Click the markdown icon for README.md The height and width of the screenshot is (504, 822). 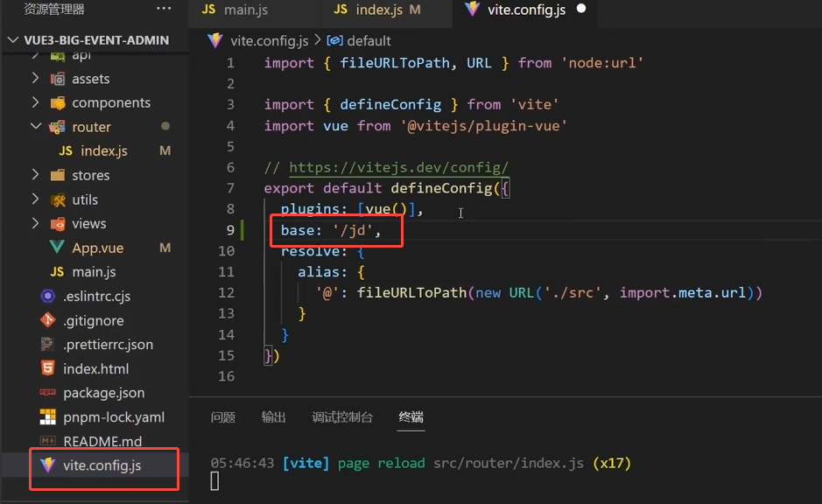(47, 441)
